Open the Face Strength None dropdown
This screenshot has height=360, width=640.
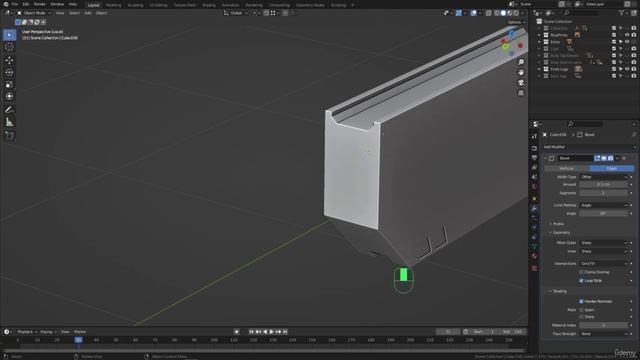604,333
